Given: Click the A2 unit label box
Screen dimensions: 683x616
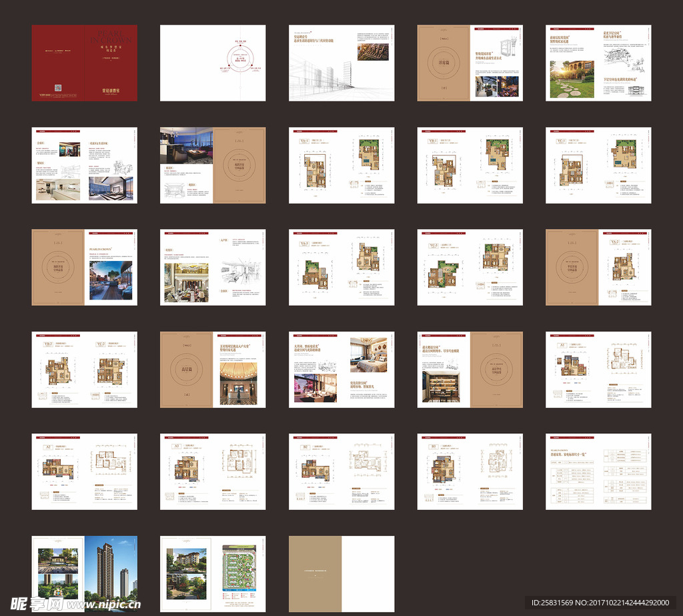Looking at the screenshot, I should click(47, 448).
